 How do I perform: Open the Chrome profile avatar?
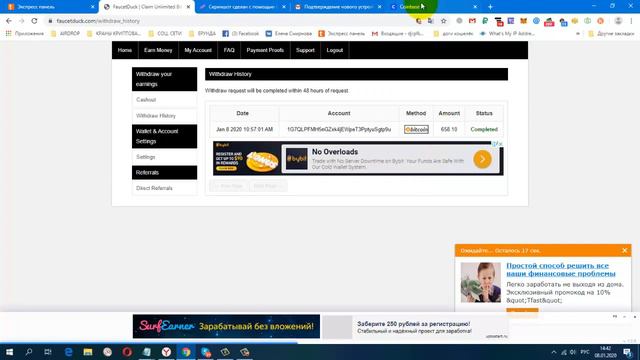[x=618, y=21]
